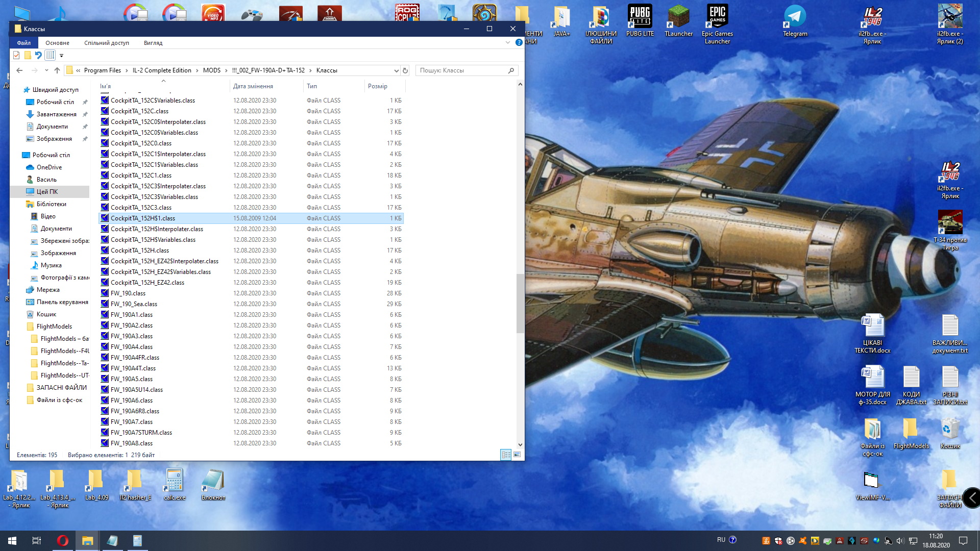Sort files by the Розмір column header
The height and width of the screenshot is (551, 980).
pos(378,86)
